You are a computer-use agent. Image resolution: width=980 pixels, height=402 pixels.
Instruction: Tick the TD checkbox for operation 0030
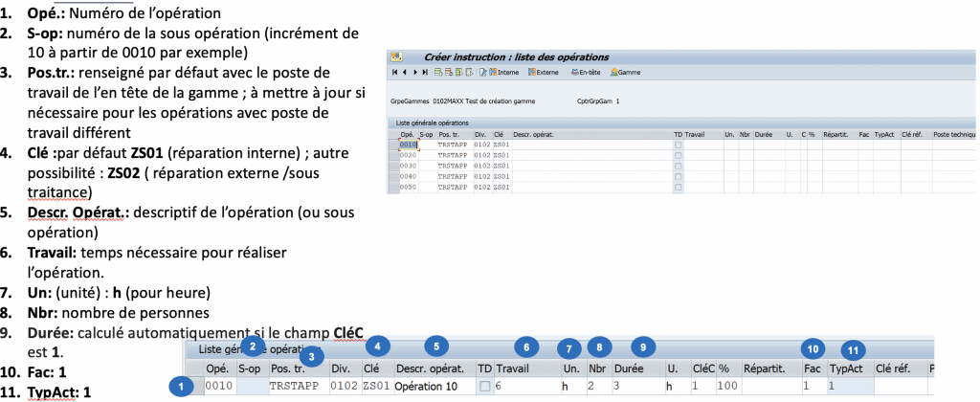679,165
